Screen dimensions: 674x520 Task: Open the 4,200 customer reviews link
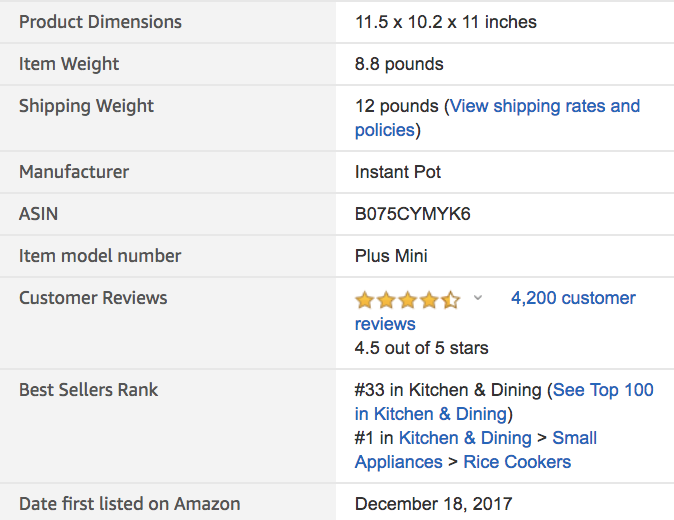coord(573,298)
